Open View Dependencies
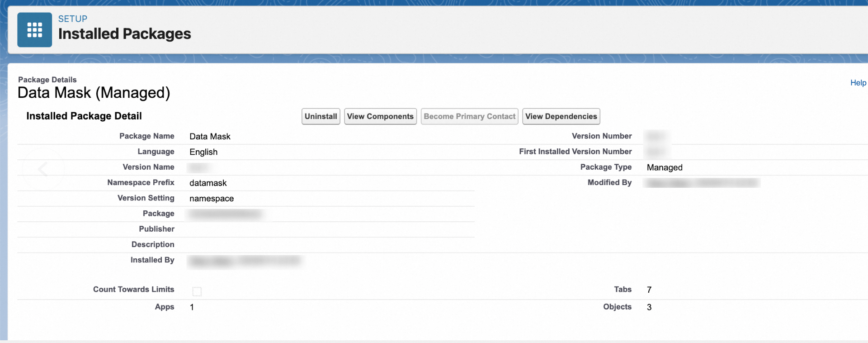This screenshot has height=343, width=868. 561,116
